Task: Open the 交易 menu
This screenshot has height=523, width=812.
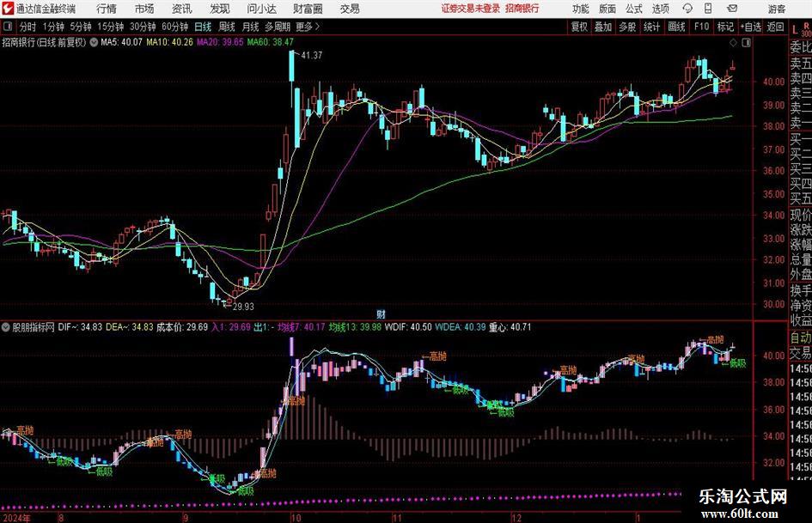Action: click(x=350, y=9)
